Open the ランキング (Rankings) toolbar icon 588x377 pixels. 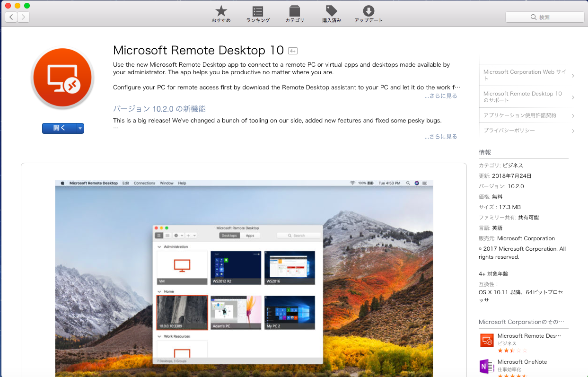coord(258,13)
